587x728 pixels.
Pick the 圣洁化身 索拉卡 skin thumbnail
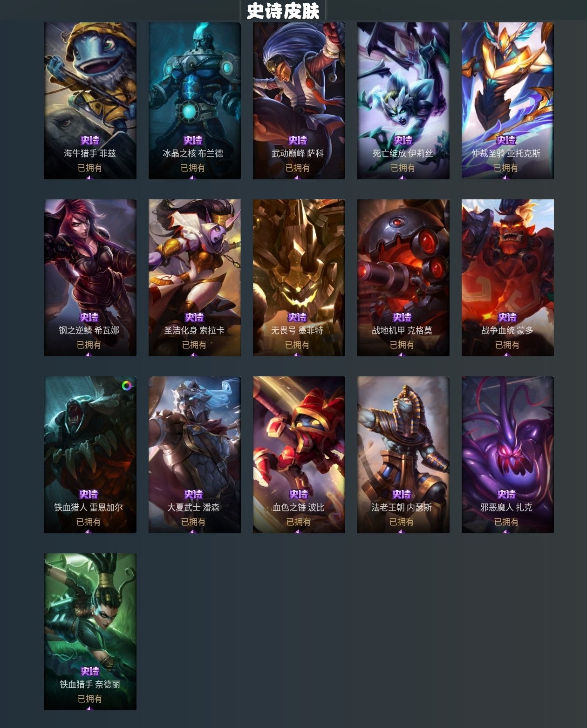195,278
